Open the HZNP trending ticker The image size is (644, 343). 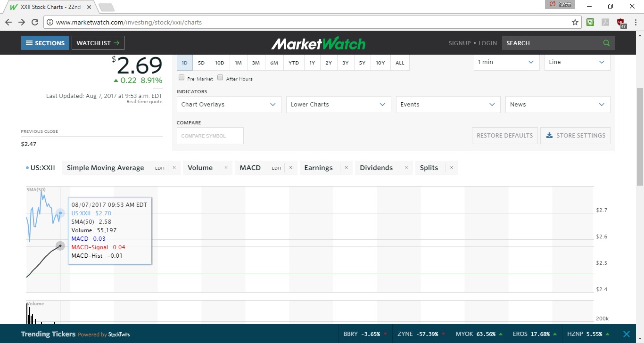click(589, 334)
